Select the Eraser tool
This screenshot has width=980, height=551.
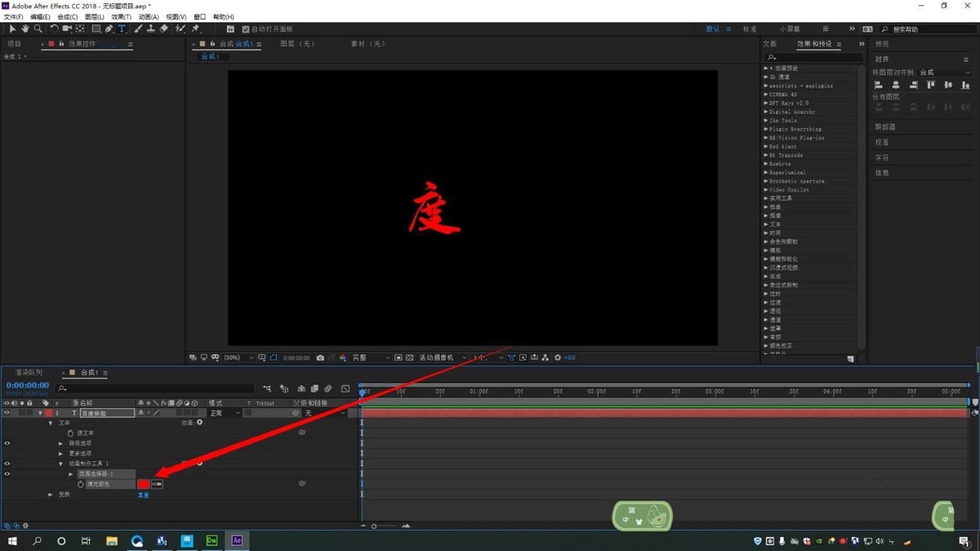tap(163, 29)
